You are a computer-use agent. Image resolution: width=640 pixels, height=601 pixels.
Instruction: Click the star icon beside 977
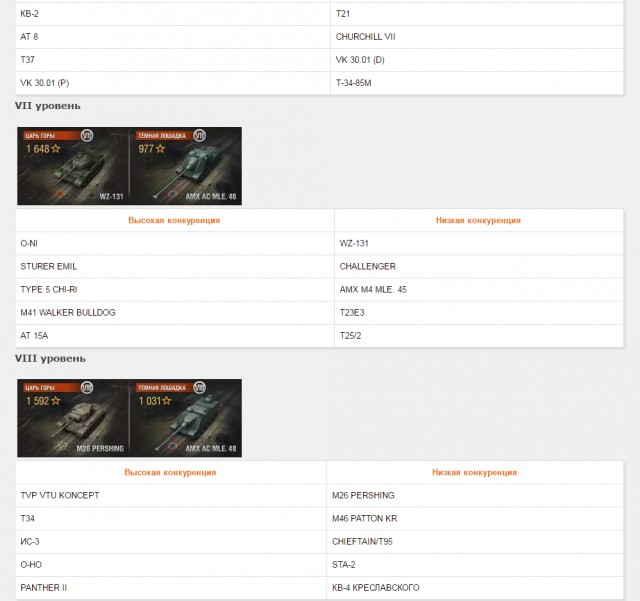pyautogui.click(x=160, y=149)
